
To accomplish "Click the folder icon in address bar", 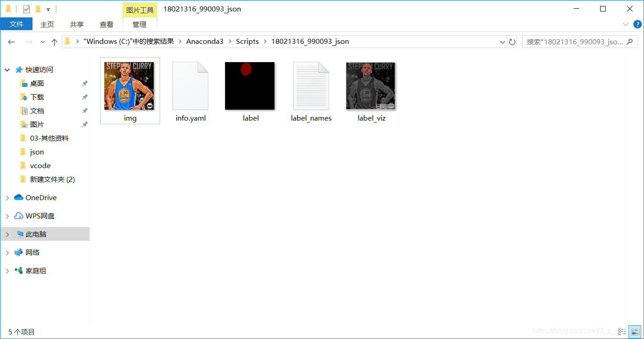I will (x=68, y=41).
